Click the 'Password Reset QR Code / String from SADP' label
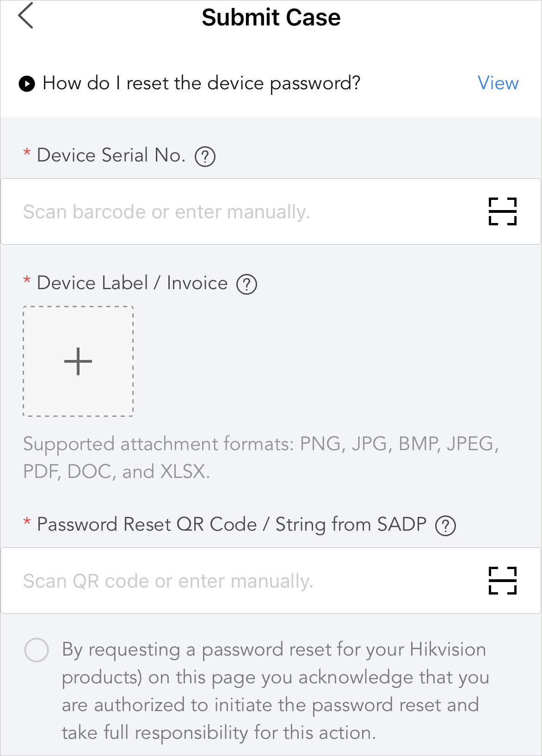This screenshot has height=756, width=542. point(232,525)
